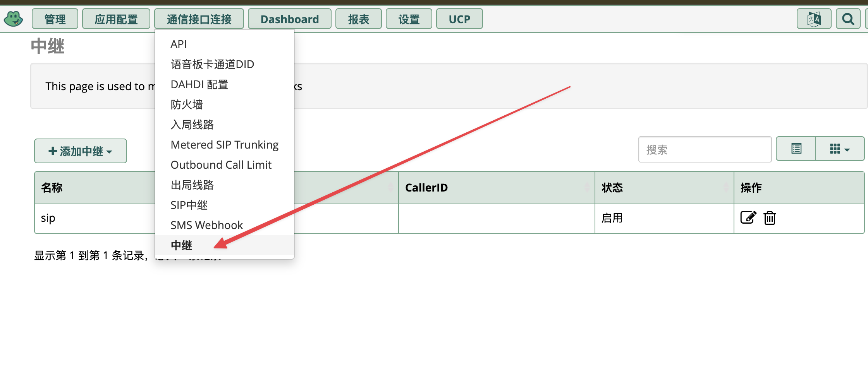The image size is (868, 373).
Task: Open the search magnifier icon
Action: click(x=848, y=19)
